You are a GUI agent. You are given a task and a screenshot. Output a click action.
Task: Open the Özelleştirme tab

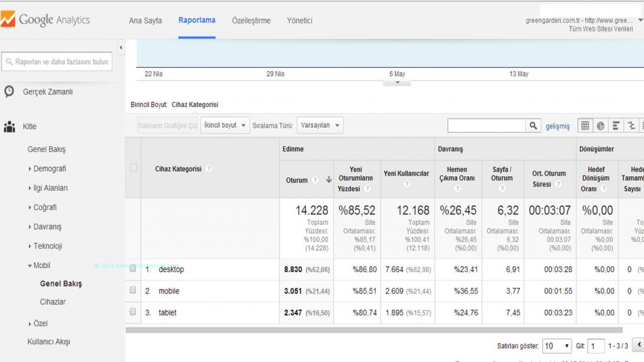pyautogui.click(x=251, y=21)
